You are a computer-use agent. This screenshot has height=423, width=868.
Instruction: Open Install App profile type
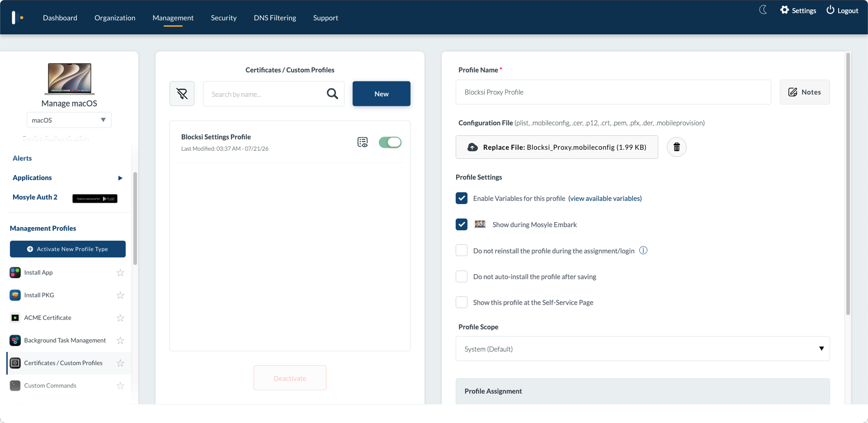(x=38, y=272)
